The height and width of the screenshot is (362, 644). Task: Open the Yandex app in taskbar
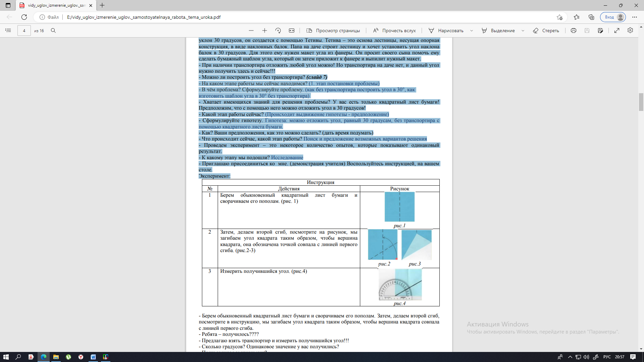coord(31,357)
